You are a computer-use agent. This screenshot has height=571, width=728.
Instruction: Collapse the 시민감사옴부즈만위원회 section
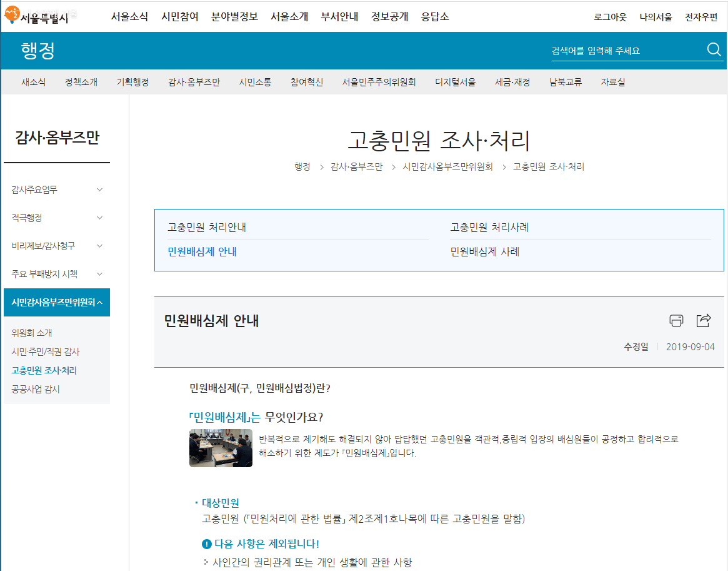click(x=100, y=303)
